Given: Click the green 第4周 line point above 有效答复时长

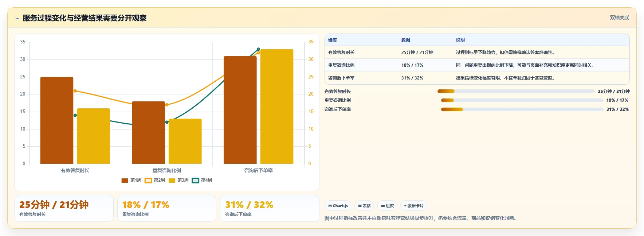Looking at the screenshot, I should point(75,115).
